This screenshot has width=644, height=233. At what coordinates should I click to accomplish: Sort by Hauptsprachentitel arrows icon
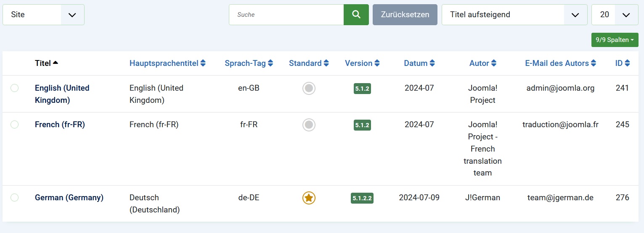203,63
